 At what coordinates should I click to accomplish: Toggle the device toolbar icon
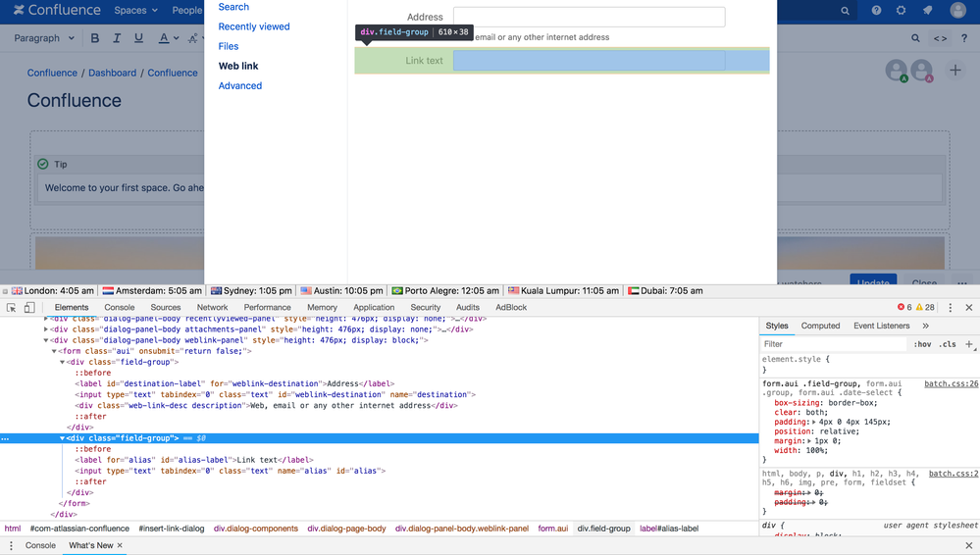[x=29, y=308]
